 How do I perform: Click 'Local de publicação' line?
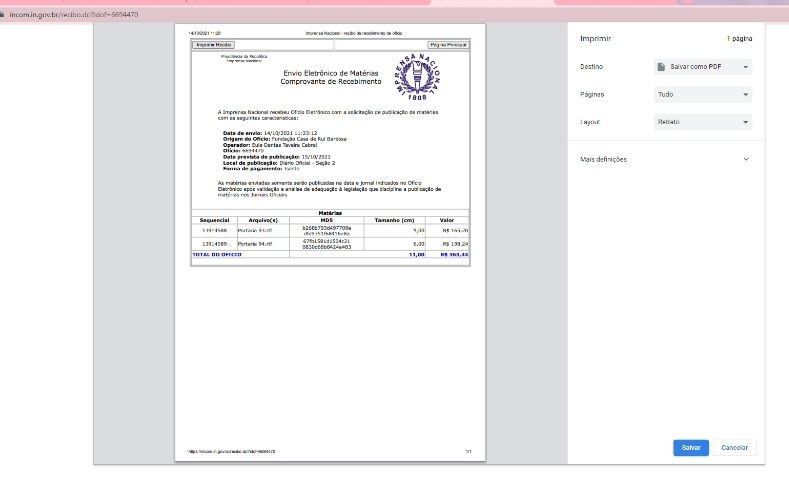click(279, 163)
